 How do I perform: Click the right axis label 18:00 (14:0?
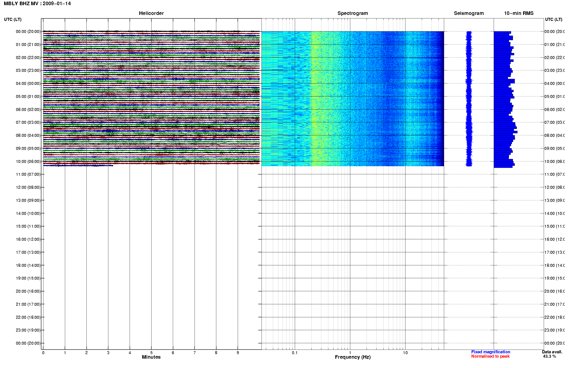555,266
